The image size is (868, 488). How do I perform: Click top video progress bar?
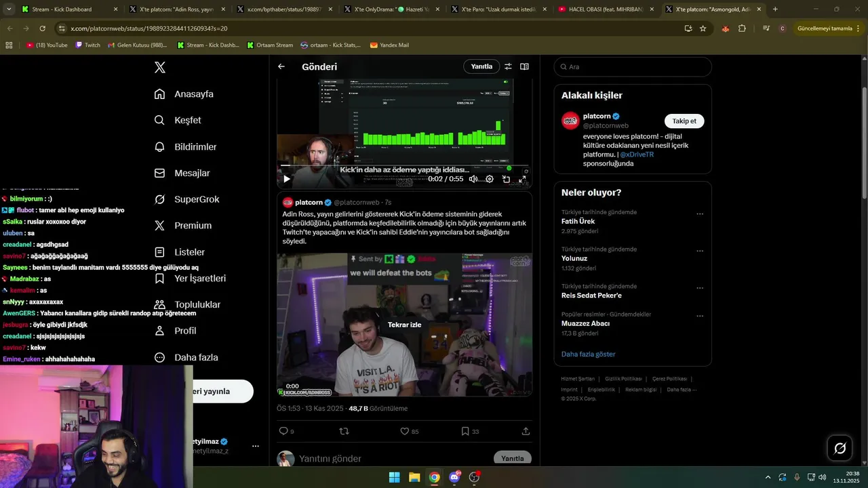point(404,167)
